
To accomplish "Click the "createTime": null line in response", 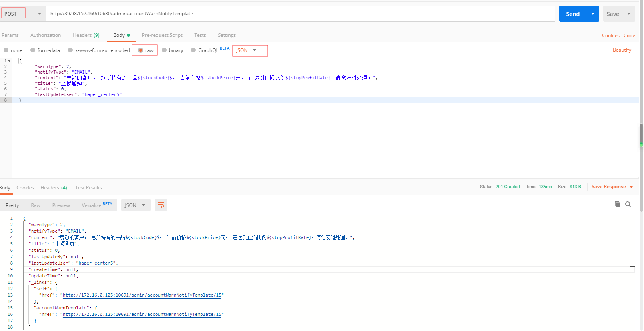I will pos(53,270).
